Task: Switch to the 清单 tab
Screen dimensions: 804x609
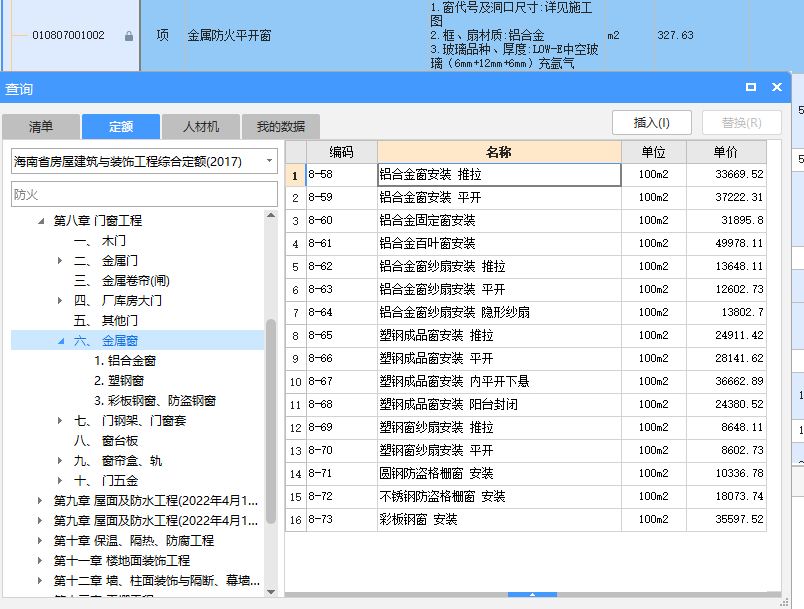Action: click(41, 127)
